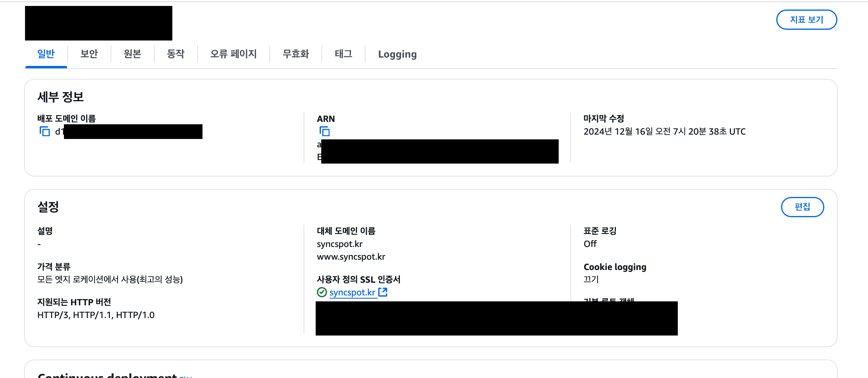This screenshot has width=868, height=378.
Task: Open the syncspot.kr SSL 인증서 link
Action: point(353,292)
